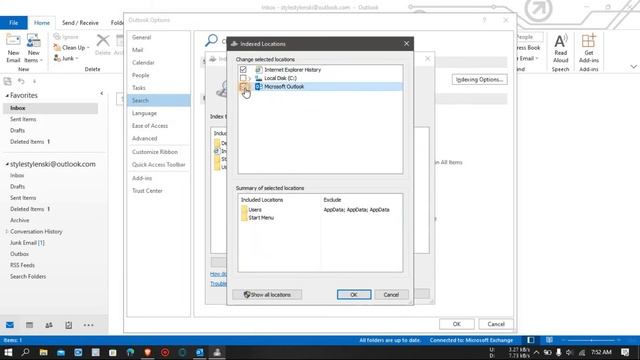Click OK in Outlook Options window

point(457,324)
